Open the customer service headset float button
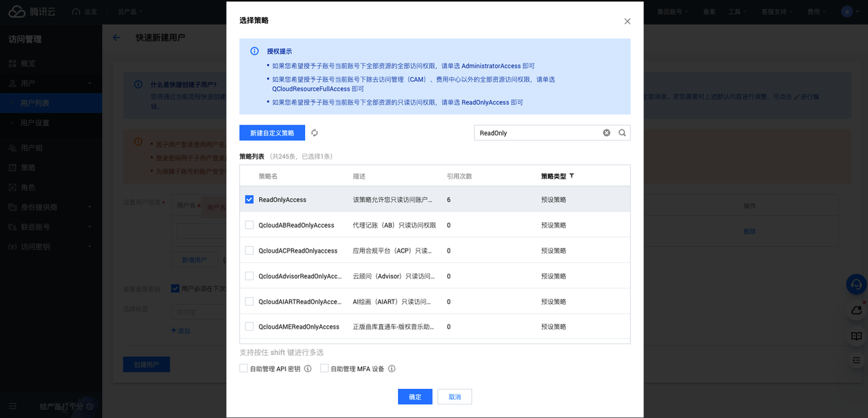868x418 pixels. (856, 284)
